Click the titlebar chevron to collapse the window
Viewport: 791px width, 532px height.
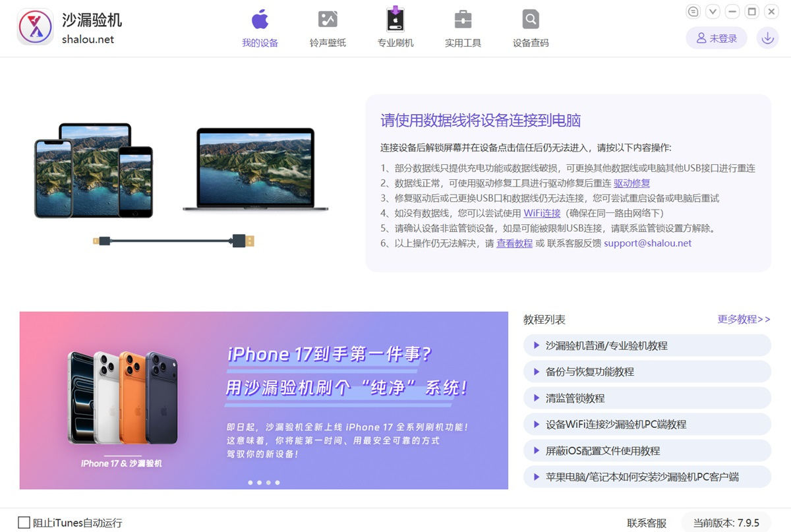pos(713,11)
